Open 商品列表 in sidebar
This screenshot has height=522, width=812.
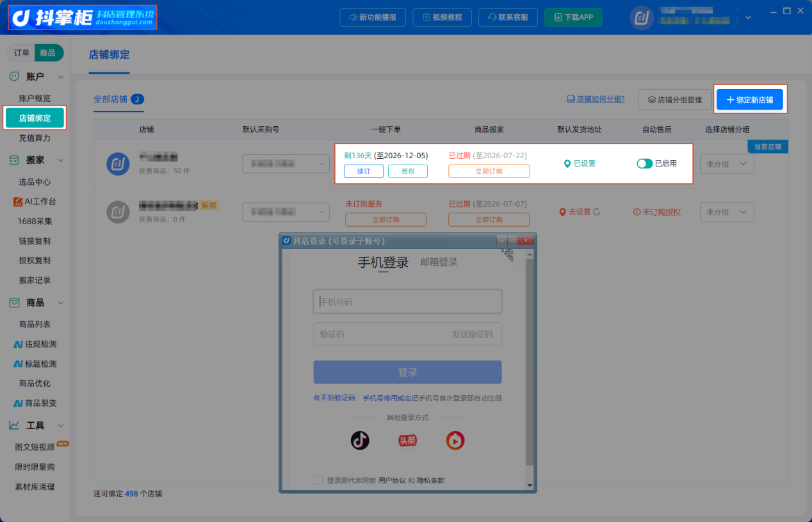35,324
